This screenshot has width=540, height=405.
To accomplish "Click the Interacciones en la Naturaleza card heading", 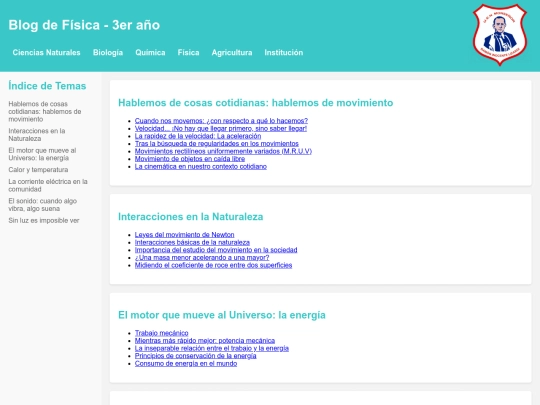I will click(x=190, y=217).
